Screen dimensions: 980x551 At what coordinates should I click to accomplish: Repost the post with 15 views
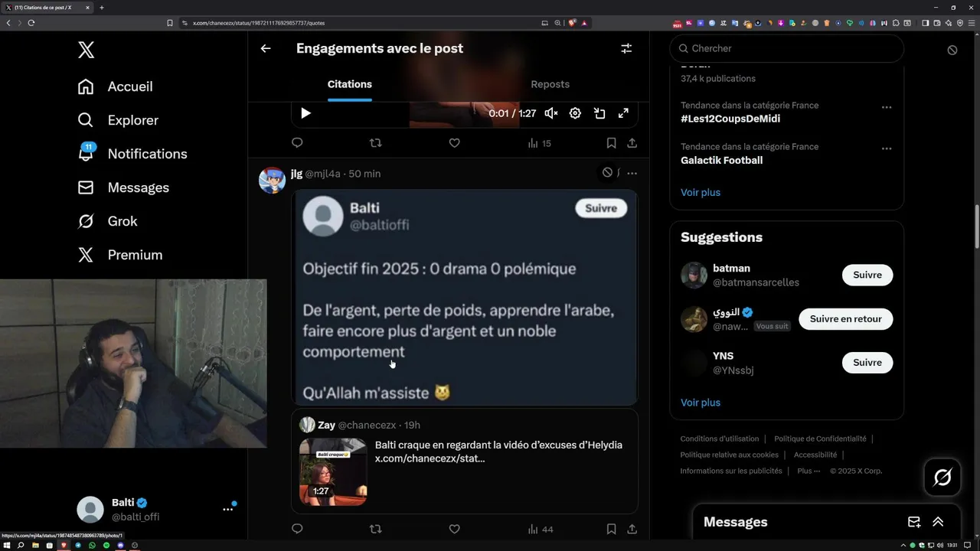pos(376,143)
